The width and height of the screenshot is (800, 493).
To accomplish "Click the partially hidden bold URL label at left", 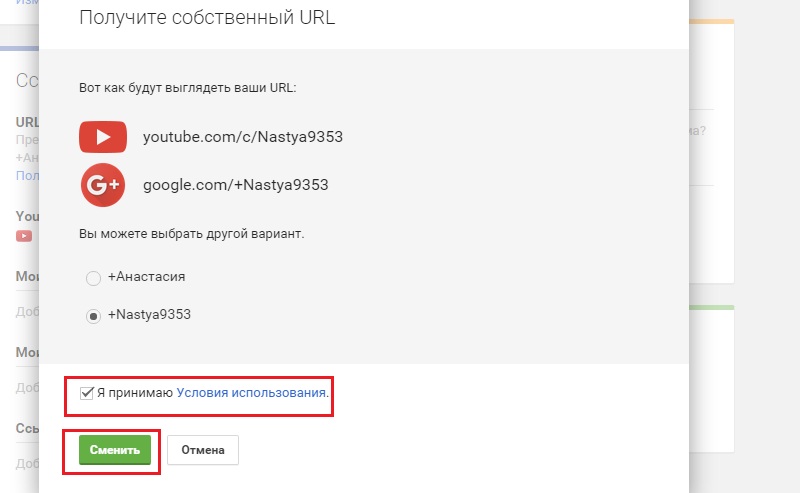I will (x=28, y=122).
